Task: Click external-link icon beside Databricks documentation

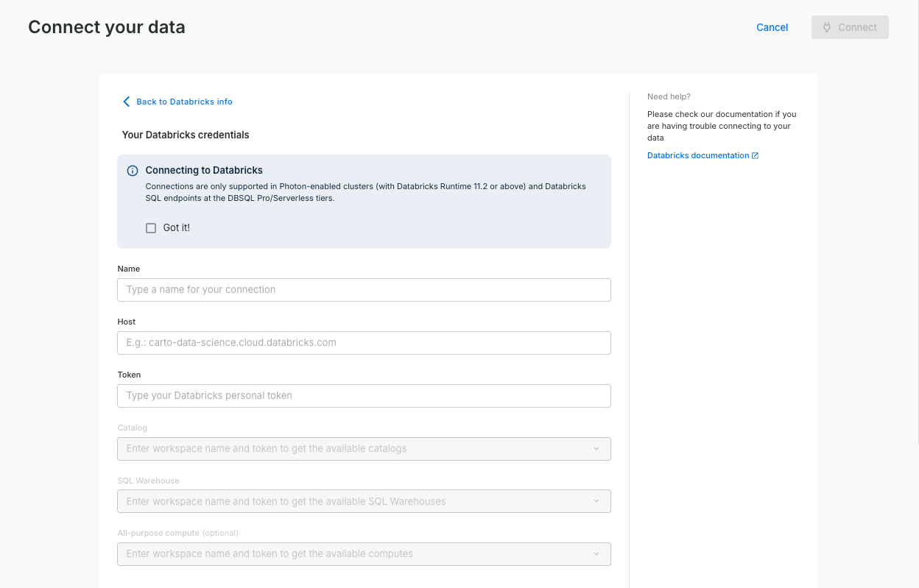Action: click(756, 156)
